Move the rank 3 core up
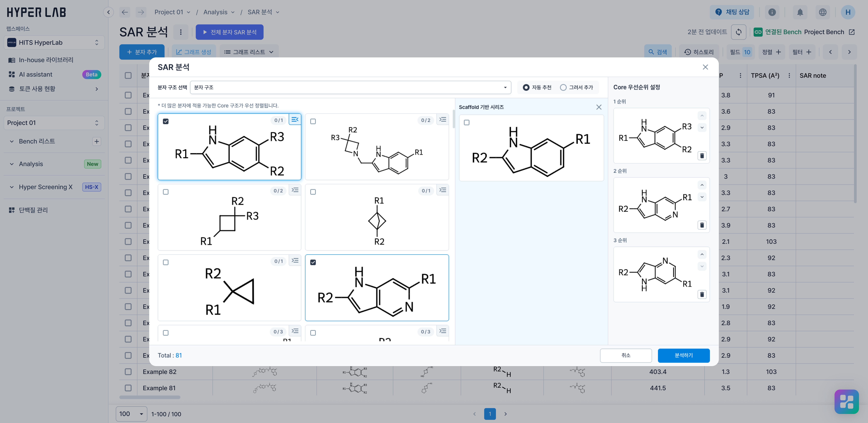Viewport: 868px width, 423px height. click(x=702, y=255)
